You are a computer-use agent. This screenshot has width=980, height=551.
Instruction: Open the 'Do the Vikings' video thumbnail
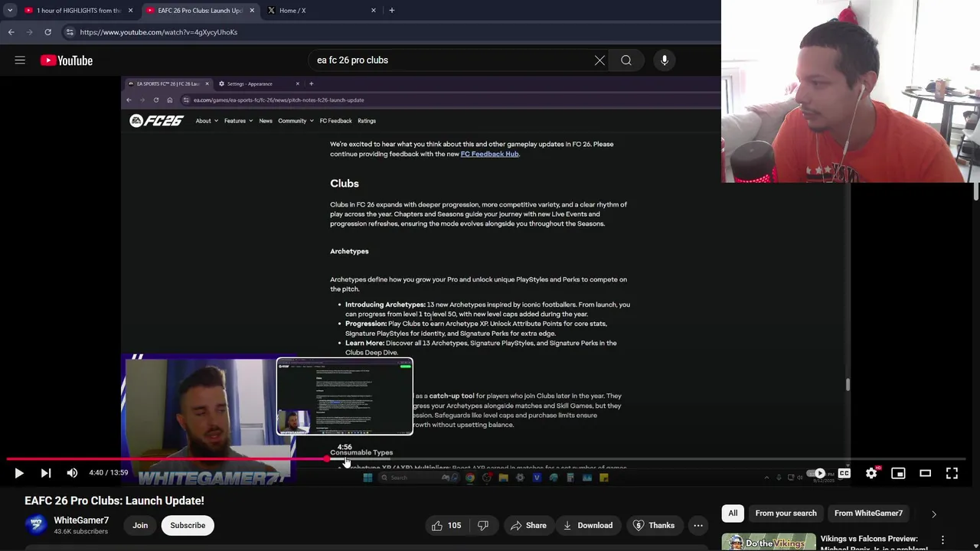tap(768, 543)
